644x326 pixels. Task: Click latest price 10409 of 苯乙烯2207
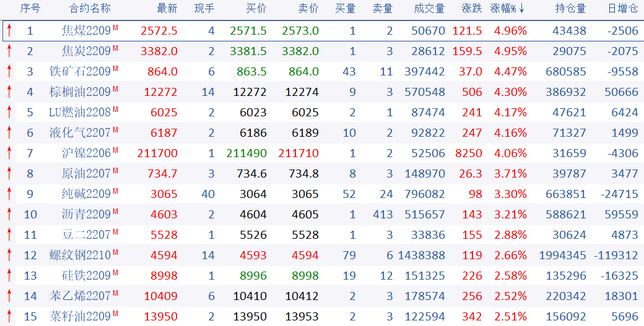click(160, 296)
